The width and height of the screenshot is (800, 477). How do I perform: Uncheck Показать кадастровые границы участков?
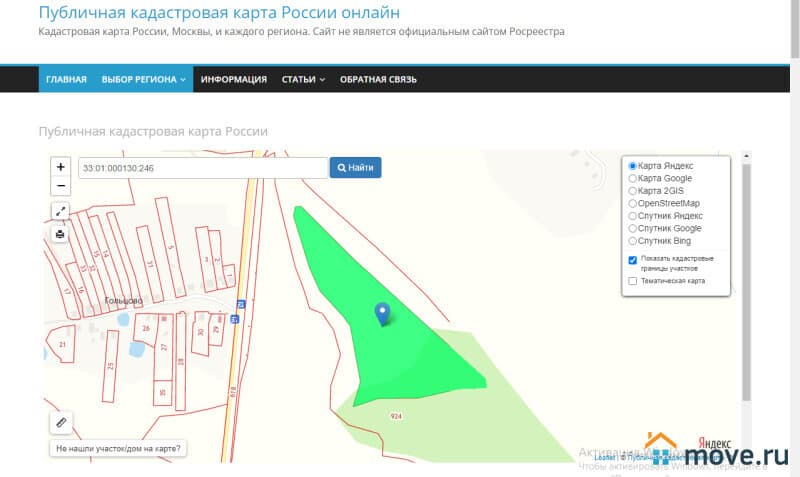(633, 260)
